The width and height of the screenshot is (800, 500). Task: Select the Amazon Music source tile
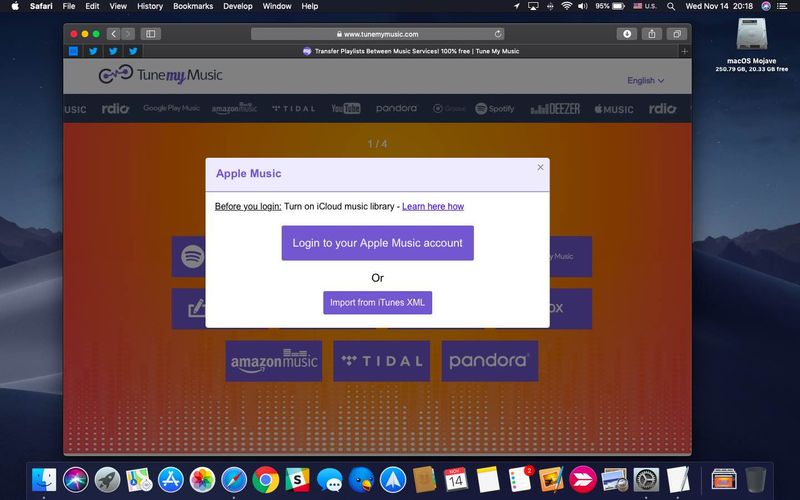[274, 361]
